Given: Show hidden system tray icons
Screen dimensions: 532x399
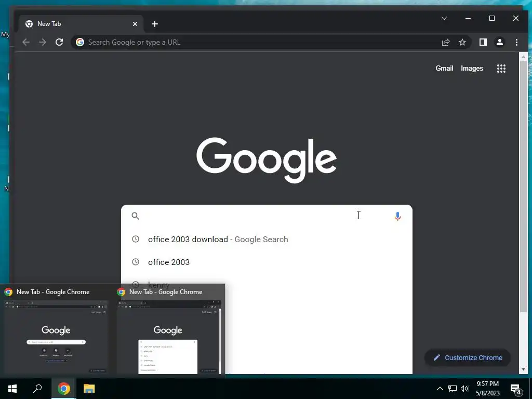Looking at the screenshot, I should click(440, 389).
